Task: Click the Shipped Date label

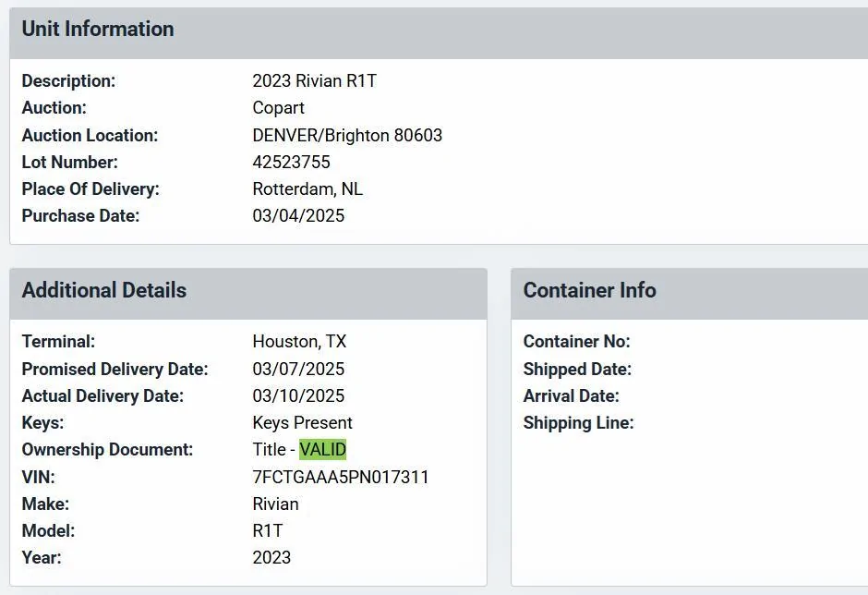Action: point(577,369)
